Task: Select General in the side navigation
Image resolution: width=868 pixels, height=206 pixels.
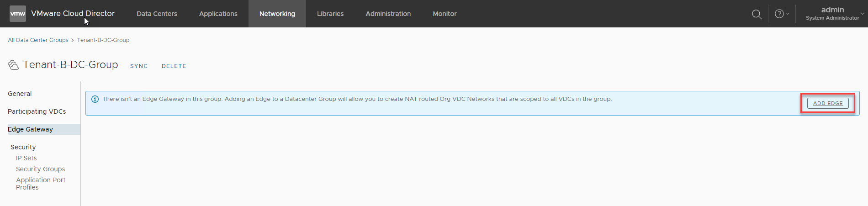Action: pyautogui.click(x=20, y=94)
